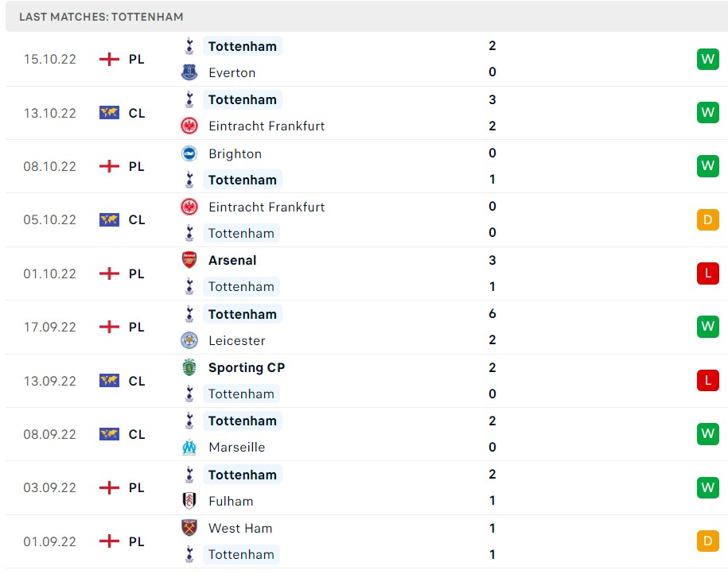Select the Fulham club crest
Viewport: 728px width, 574px height.
click(x=189, y=501)
